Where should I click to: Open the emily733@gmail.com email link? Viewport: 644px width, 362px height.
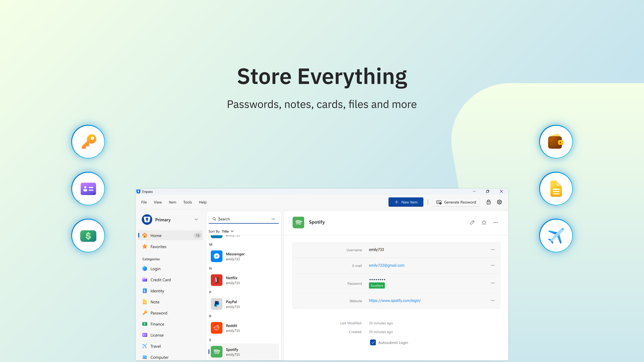tap(387, 265)
